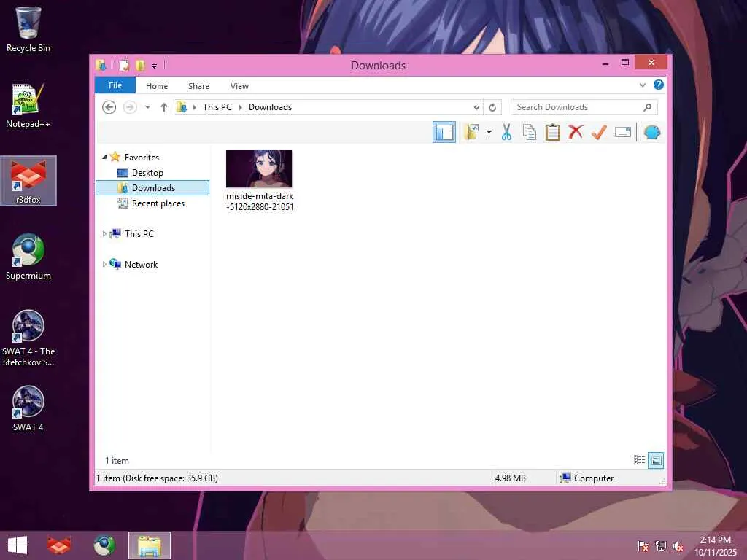Select Desktop in the navigation pane
Screen dimensions: 747x560
[147, 173]
